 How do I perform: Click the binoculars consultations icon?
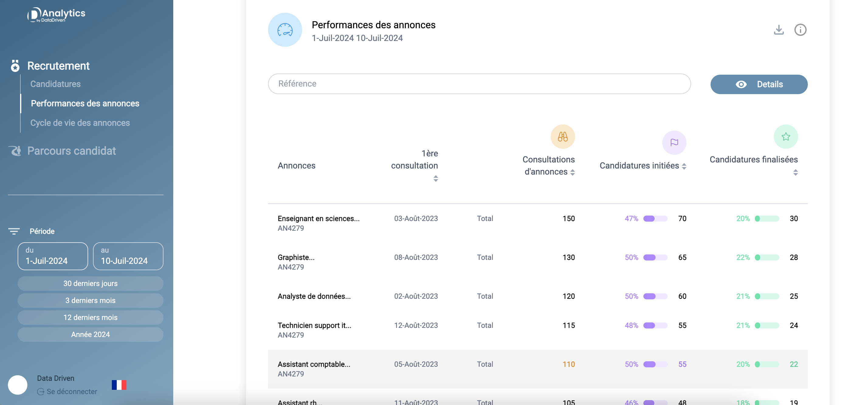click(562, 137)
